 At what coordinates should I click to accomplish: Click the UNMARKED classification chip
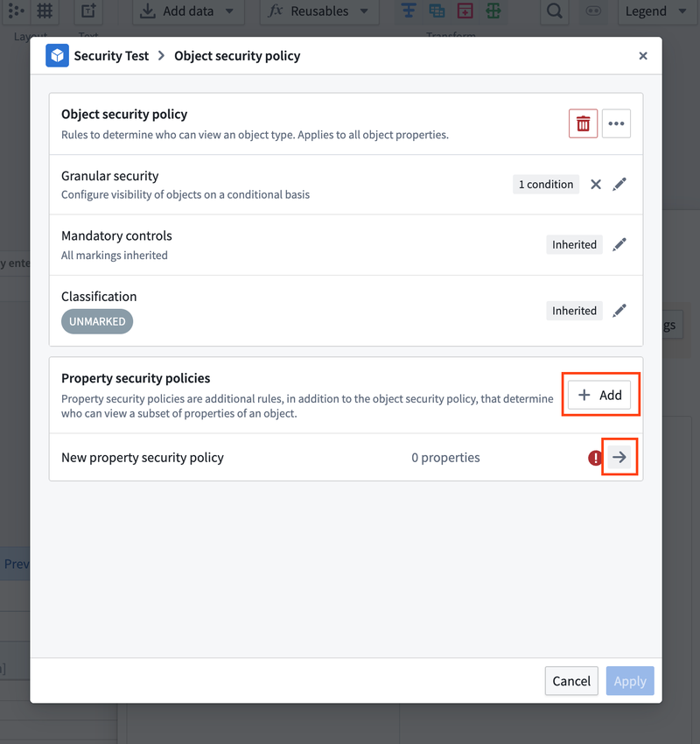pos(97,321)
